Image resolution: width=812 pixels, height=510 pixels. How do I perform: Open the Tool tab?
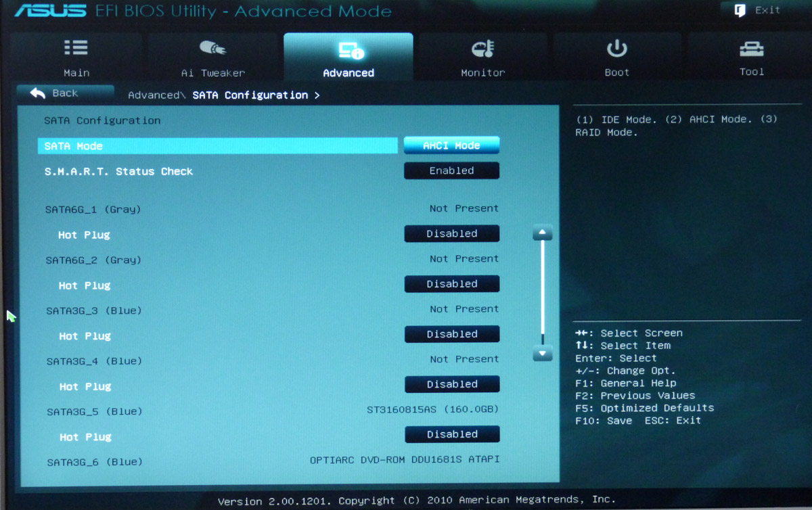point(751,57)
